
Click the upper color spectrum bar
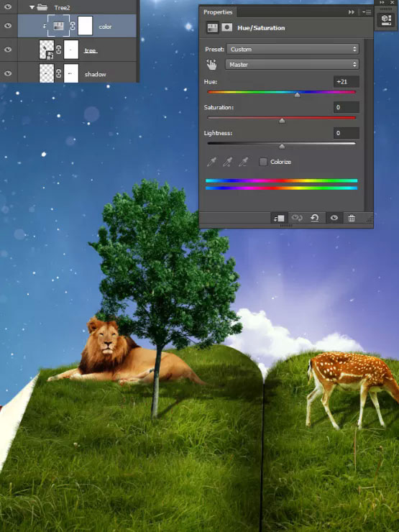281,181
